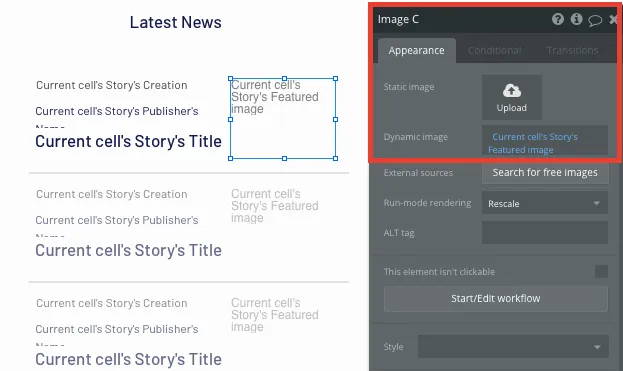Image resolution: width=623 pixels, height=371 pixels.
Task: Edit the Dynamic image expression field
Action: pyautogui.click(x=545, y=140)
